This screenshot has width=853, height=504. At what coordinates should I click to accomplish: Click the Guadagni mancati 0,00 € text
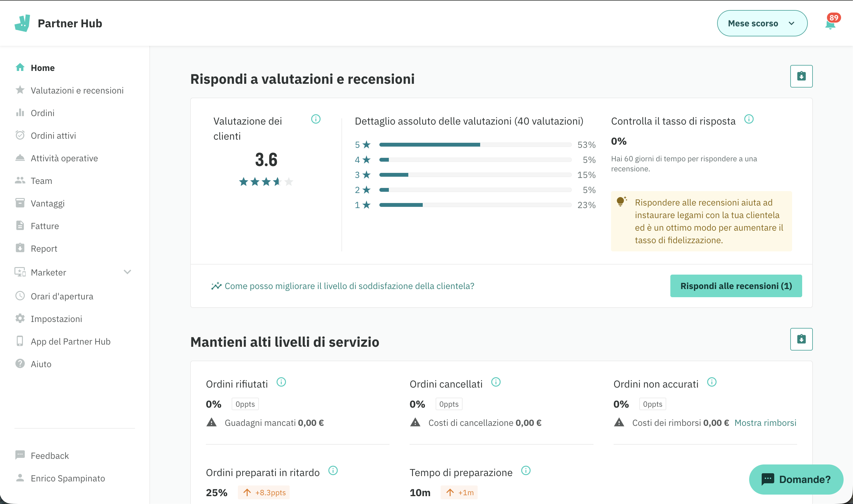click(274, 423)
